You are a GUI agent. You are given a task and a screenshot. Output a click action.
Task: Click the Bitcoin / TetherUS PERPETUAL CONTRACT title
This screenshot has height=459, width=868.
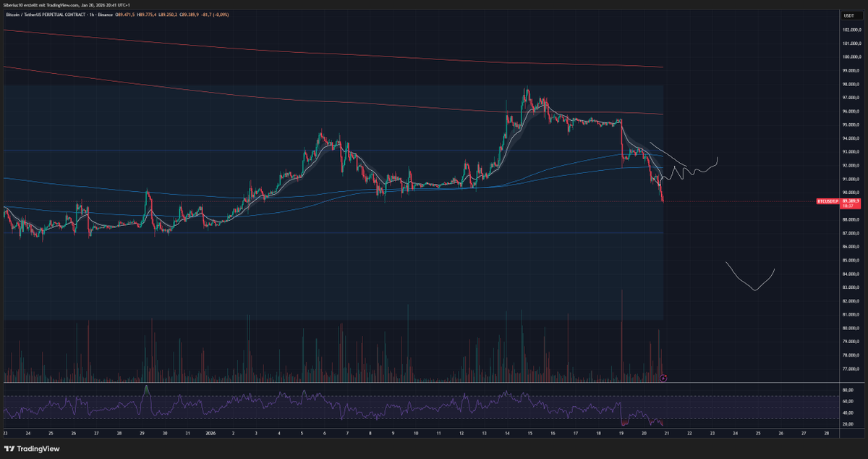pyautogui.click(x=46, y=14)
